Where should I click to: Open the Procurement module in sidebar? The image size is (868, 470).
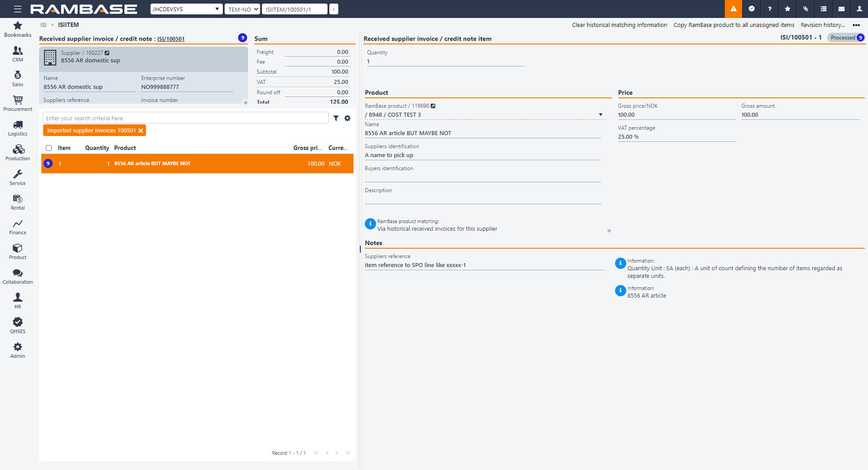pos(18,103)
